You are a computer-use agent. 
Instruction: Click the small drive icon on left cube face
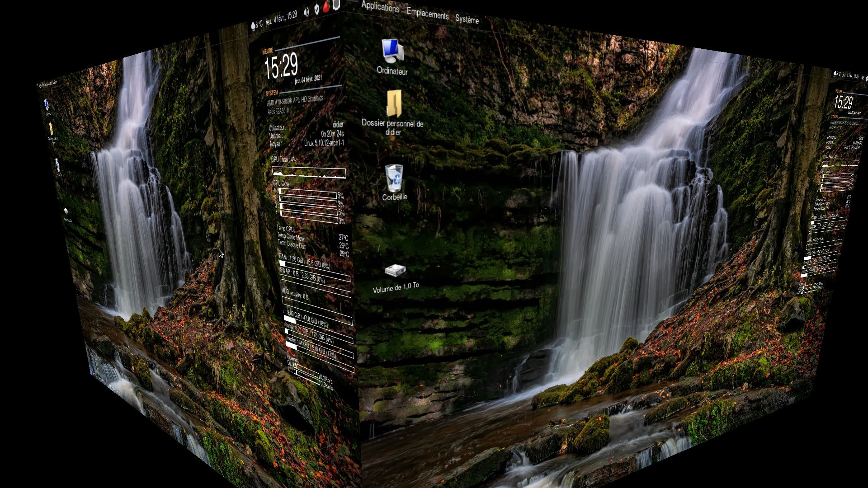point(66,211)
